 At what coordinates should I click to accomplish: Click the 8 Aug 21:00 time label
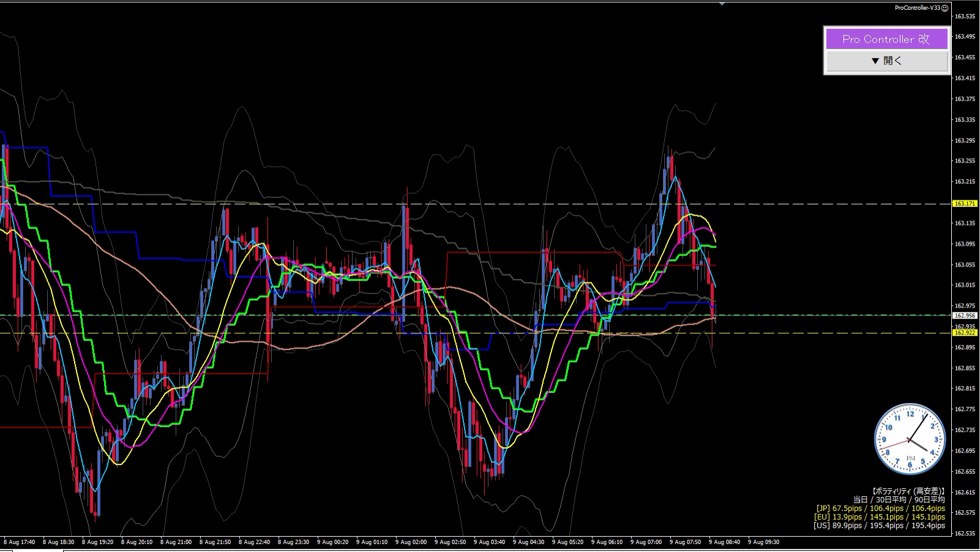(176, 542)
